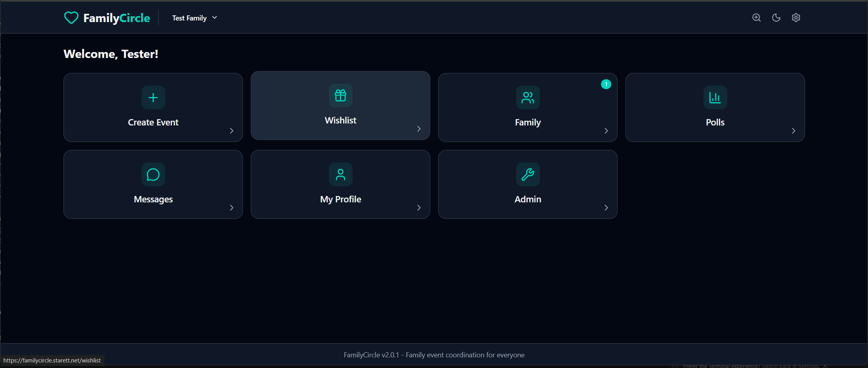Open the Wishlist card label
This screenshot has width=868, height=368.
(340, 120)
